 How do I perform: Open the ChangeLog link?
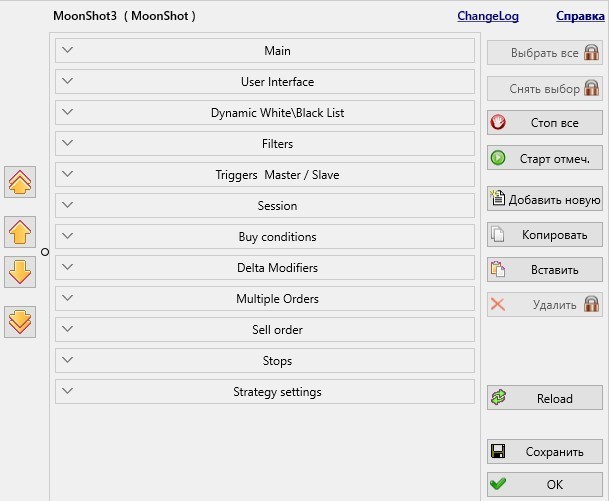coord(488,16)
